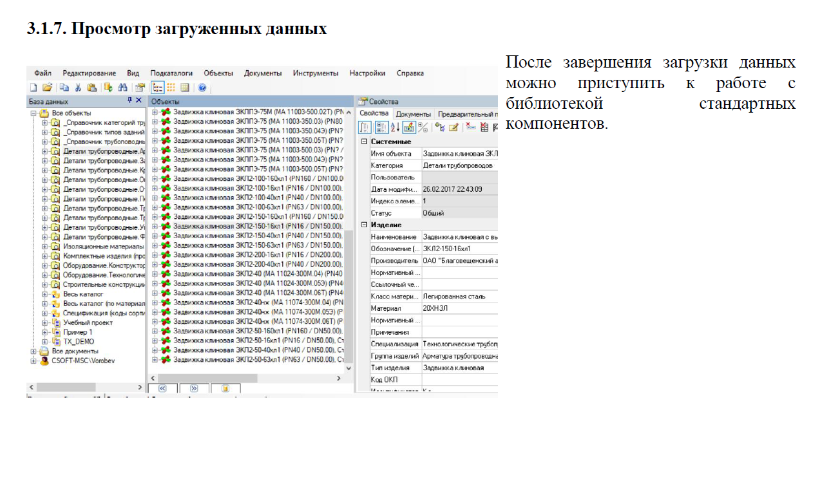This screenshot has height=504, width=831.
Task: Collapse the Системные property group
Action: (365, 142)
